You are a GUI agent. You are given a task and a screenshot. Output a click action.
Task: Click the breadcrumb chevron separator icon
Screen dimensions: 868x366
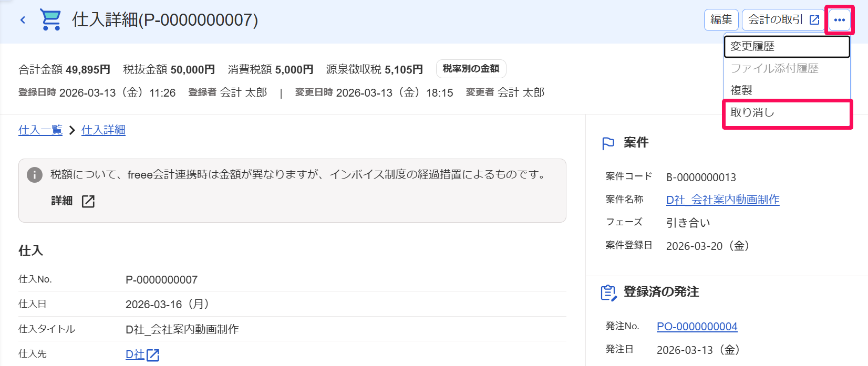tap(72, 130)
